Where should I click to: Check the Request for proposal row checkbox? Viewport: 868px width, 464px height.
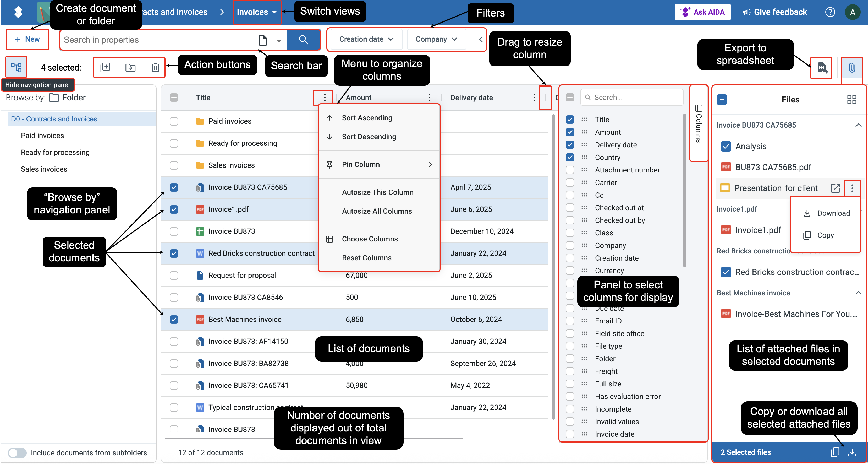click(174, 275)
